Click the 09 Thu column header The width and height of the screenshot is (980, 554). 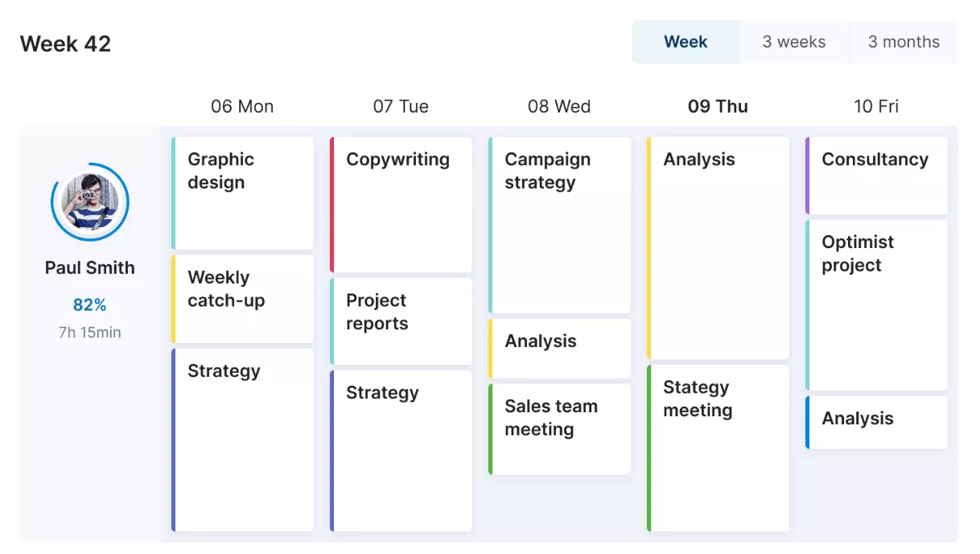tap(718, 105)
